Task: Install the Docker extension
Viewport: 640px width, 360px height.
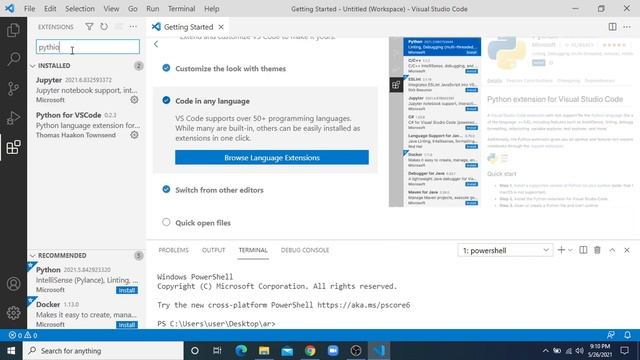Action: 127,325
